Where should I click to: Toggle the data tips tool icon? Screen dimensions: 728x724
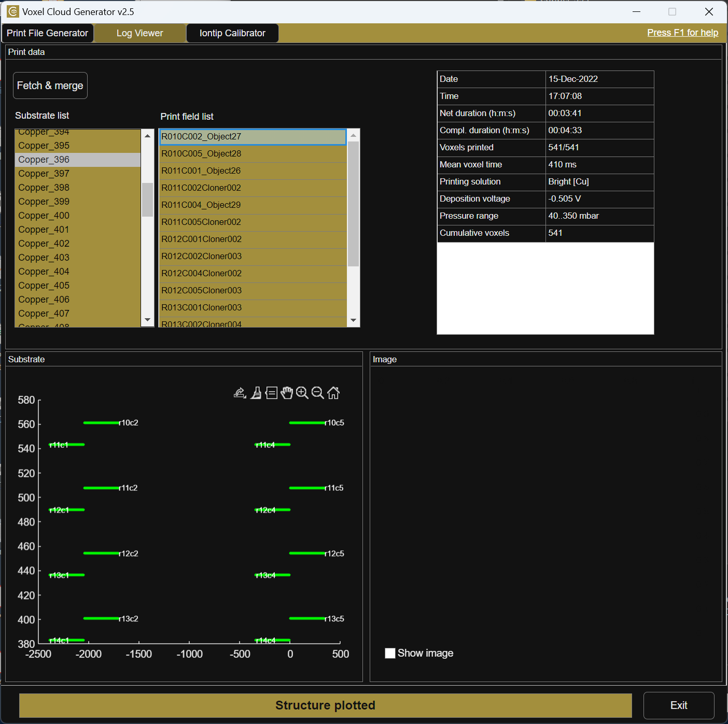click(x=271, y=393)
